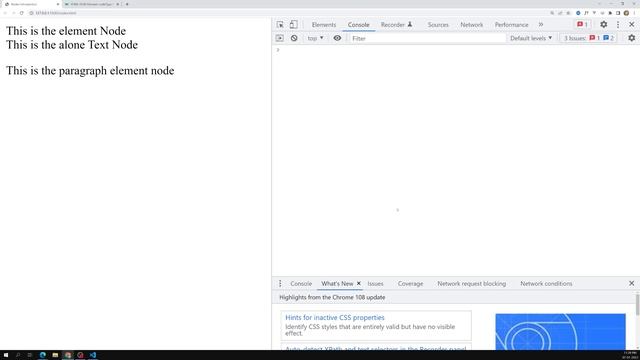Close the DevTools panel
Screen dimensions: 640x360
click(x=631, y=24)
